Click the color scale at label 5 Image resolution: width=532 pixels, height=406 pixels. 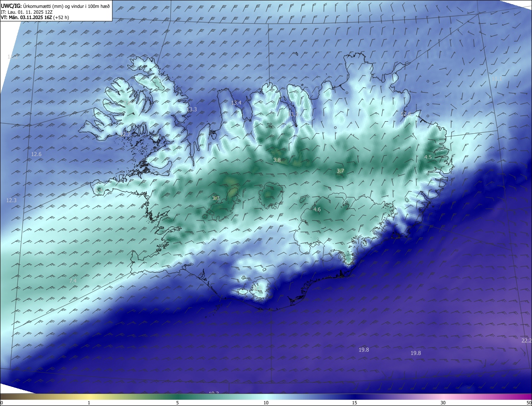click(x=177, y=403)
